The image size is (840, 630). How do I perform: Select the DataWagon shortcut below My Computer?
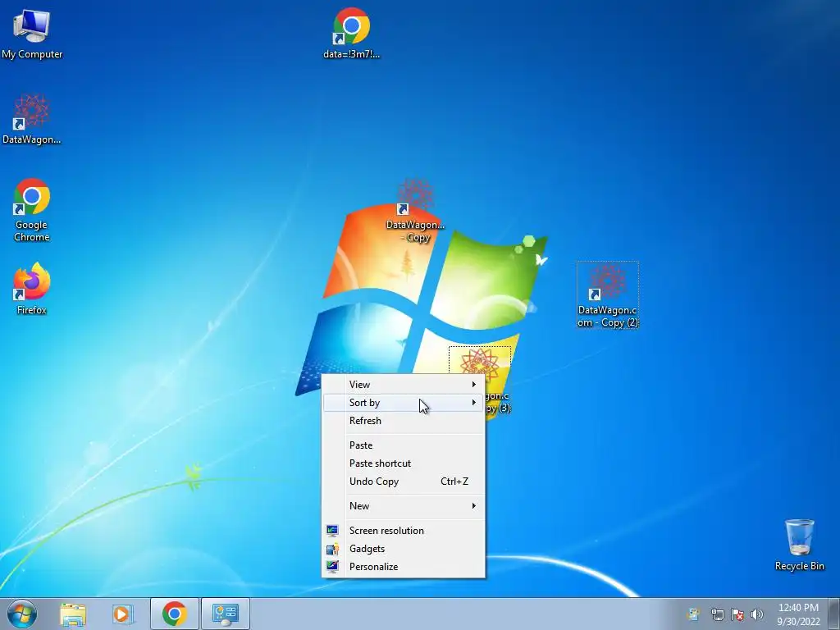[32, 119]
